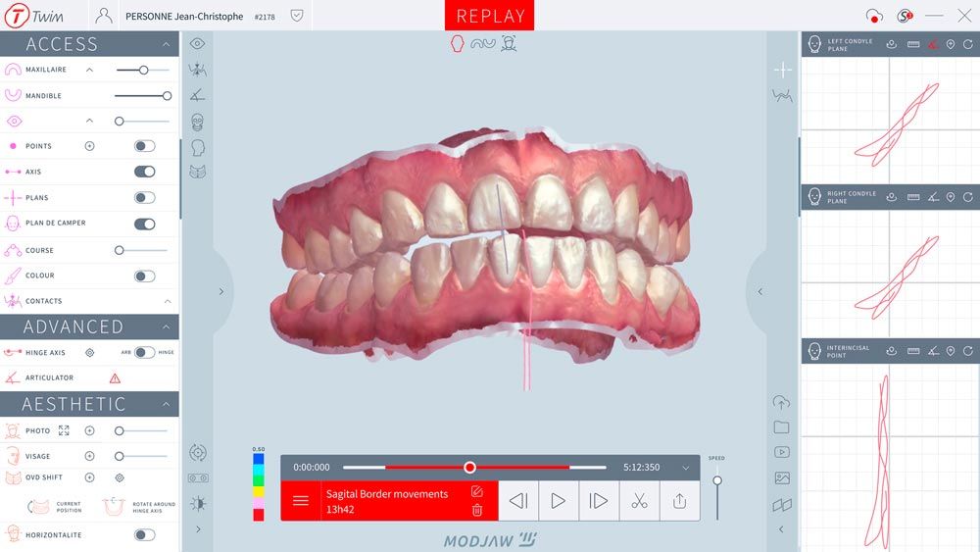Screen dimensions: 980x552
Task: Edit the Sagital Border movements recording name
Action: [x=477, y=491]
